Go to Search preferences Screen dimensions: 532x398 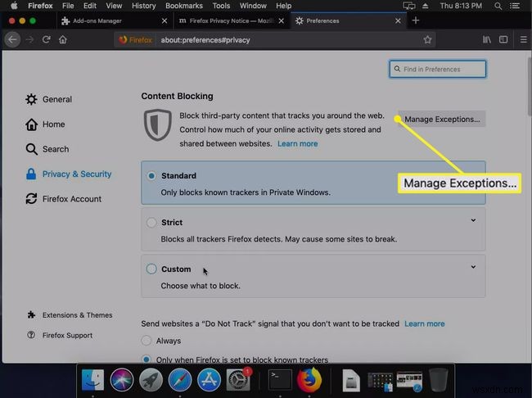[47, 149]
